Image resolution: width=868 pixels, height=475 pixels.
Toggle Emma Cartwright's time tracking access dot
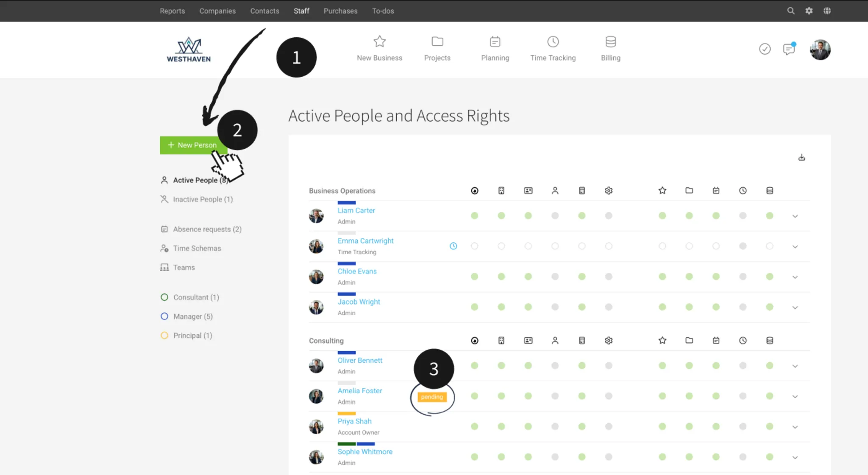click(743, 246)
